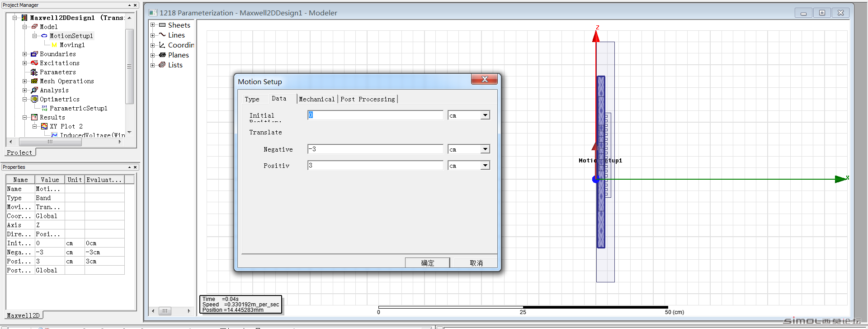Collapse the MotionSetup1 node
Image resolution: width=868 pixels, height=329 pixels.
click(35, 36)
